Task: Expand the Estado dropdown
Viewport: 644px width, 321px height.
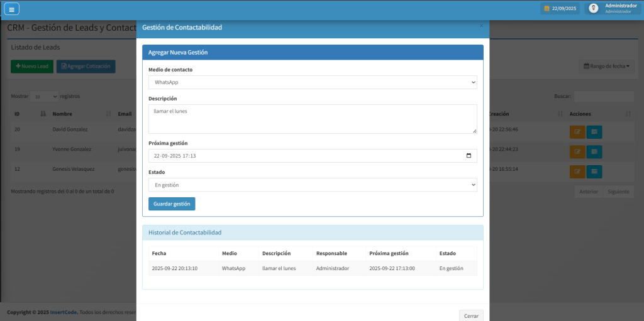Action: tap(313, 185)
